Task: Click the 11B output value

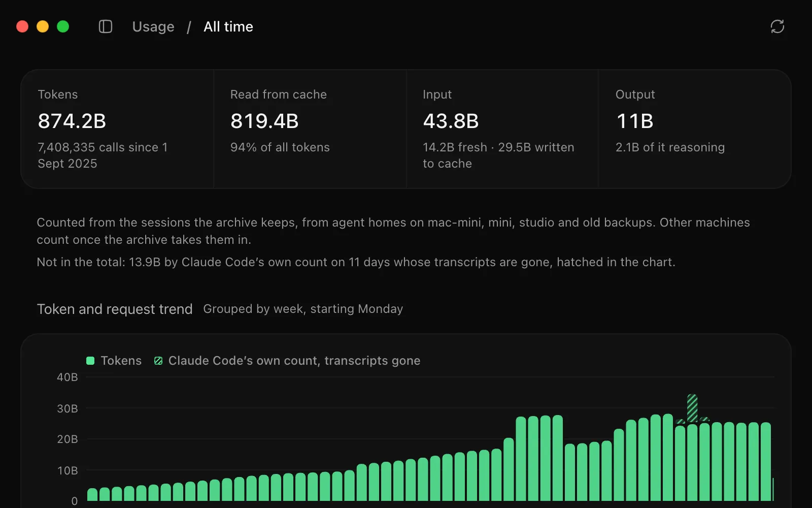Action: pyautogui.click(x=634, y=121)
